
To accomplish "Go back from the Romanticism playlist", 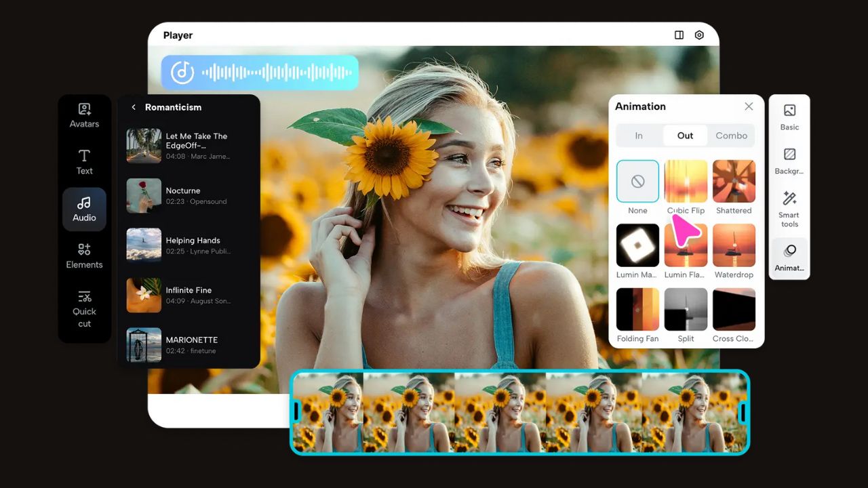I will click(133, 107).
